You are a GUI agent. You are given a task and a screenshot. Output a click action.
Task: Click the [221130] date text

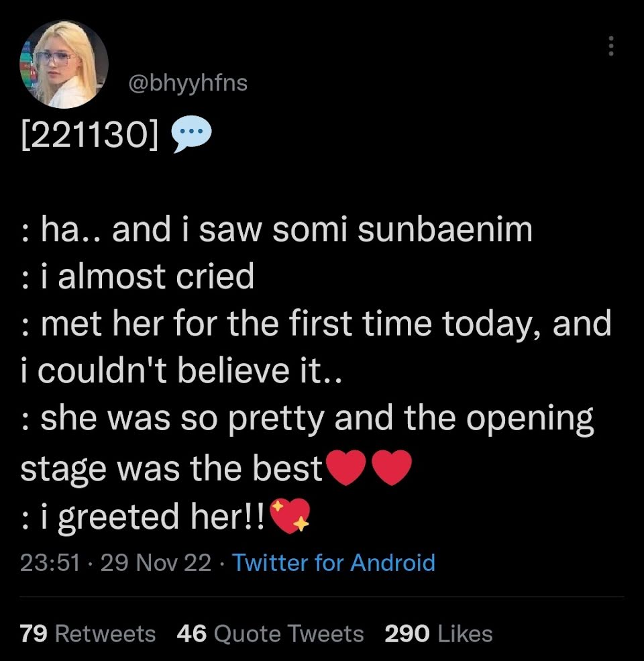(90, 135)
